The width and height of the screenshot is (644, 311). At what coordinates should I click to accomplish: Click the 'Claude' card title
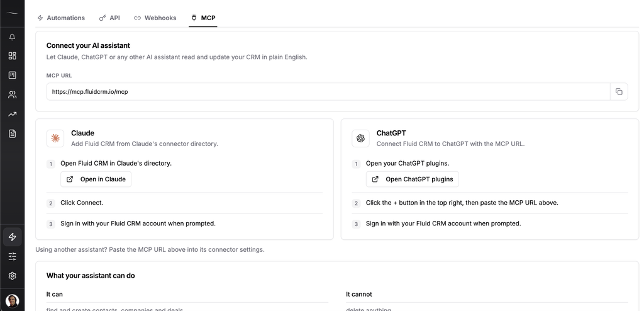(x=82, y=133)
